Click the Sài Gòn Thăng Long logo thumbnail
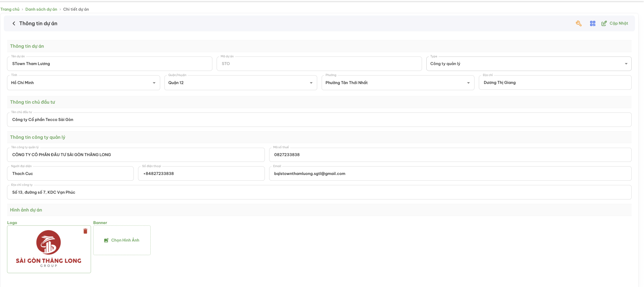This screenshot has width=644, height=287. pyautogui.click(x=49, y=249)
